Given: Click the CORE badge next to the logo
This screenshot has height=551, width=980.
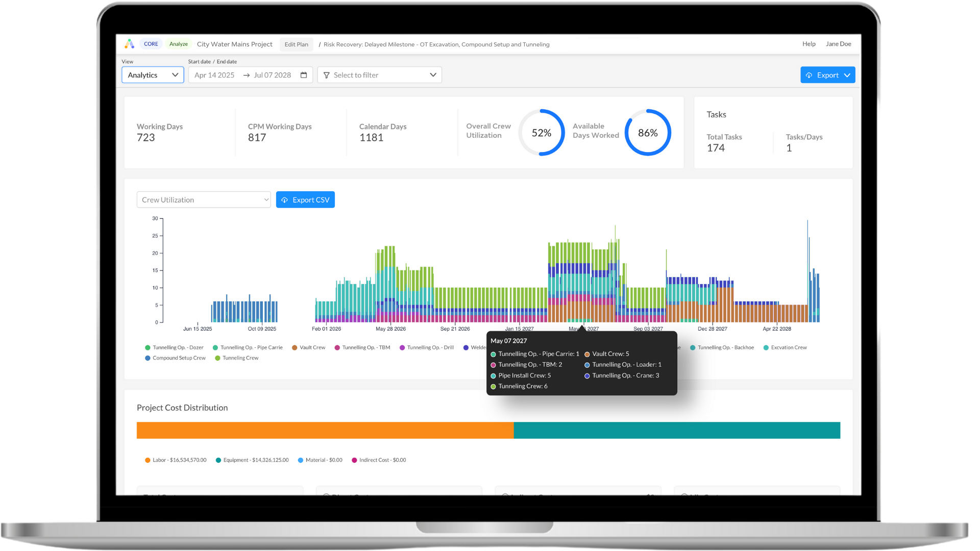Looking at the screenshot, I should (151, 44).
